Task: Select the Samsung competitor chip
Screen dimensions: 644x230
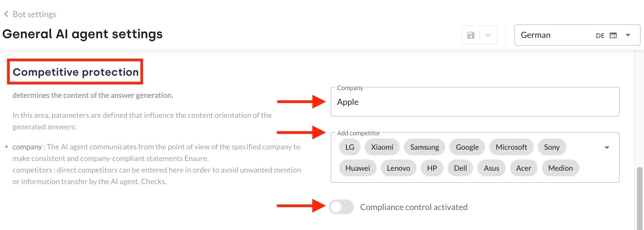Action: tap(424, 147)
